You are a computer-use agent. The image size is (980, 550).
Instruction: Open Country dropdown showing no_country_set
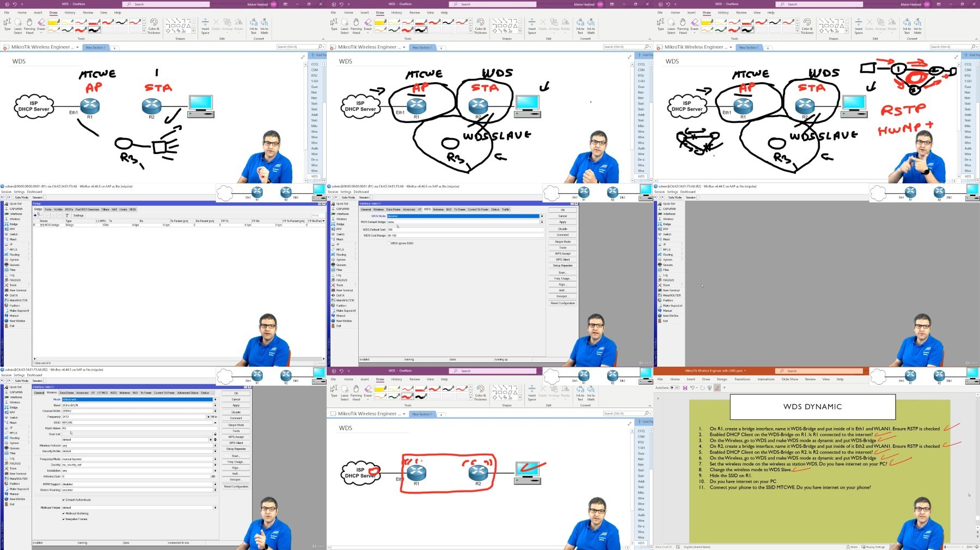tap(215, 465)
